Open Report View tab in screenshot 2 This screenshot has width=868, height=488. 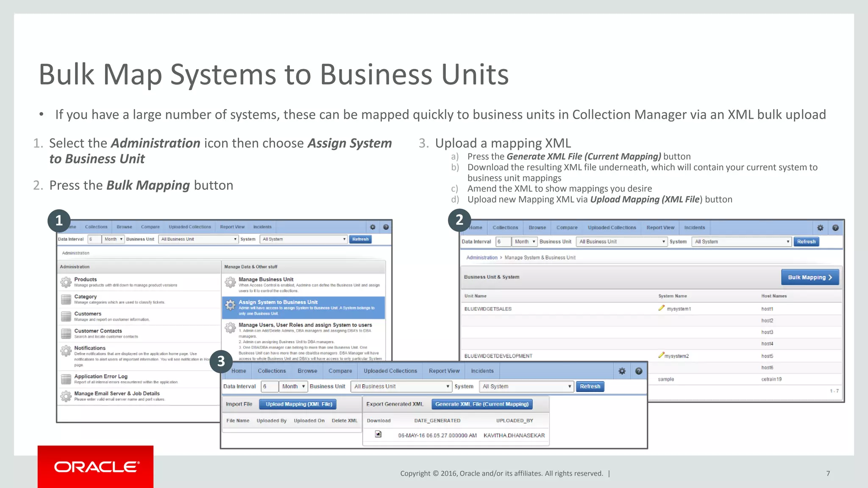[x=660, y=228]
